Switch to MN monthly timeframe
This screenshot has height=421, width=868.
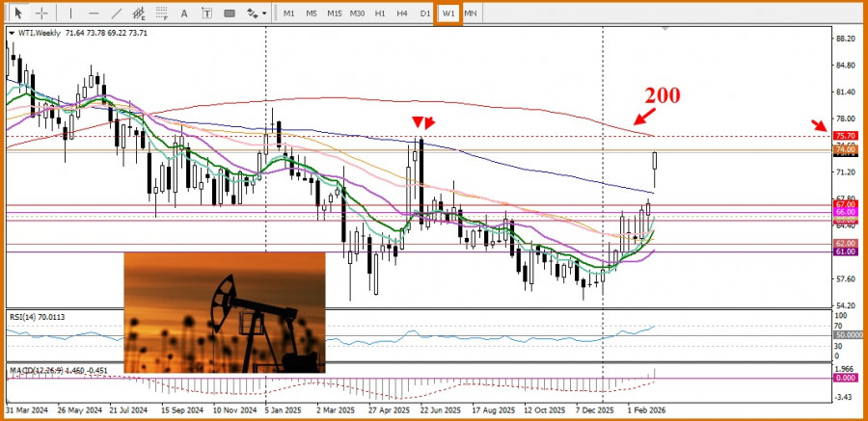[x=470, y=13]
